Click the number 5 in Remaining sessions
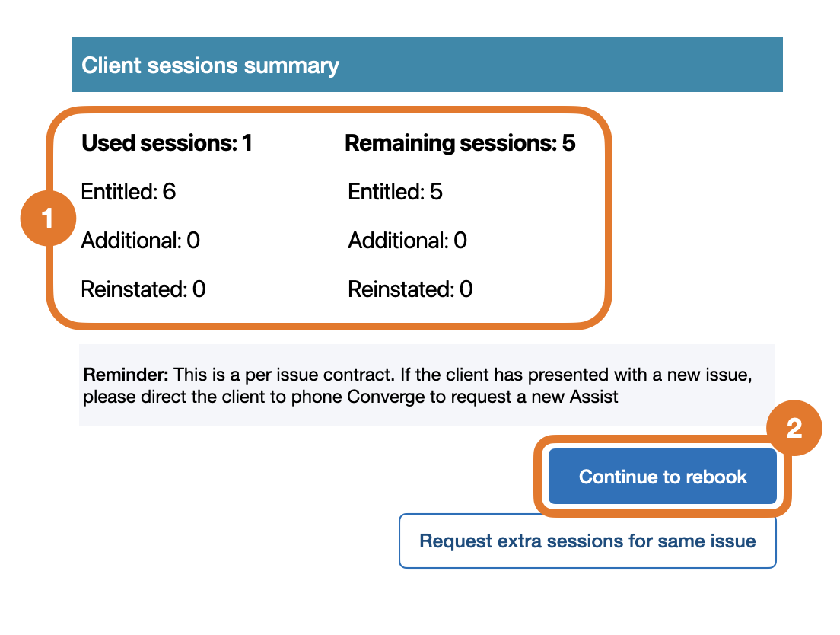 click(569, 143)
